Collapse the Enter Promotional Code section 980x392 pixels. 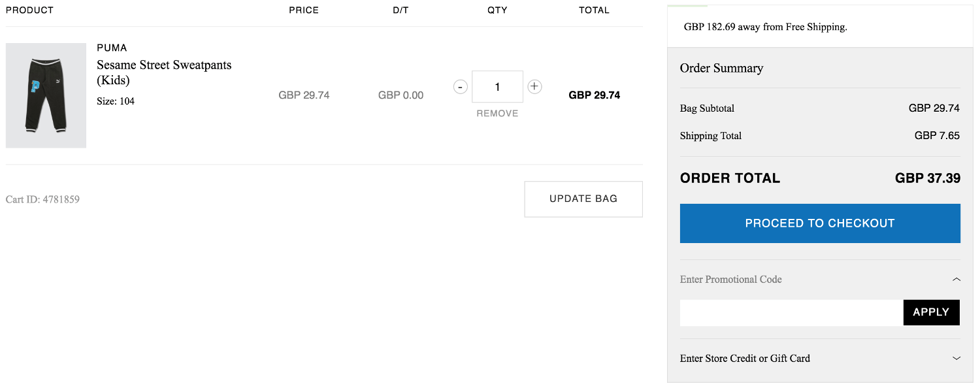[x=956, y=278]
